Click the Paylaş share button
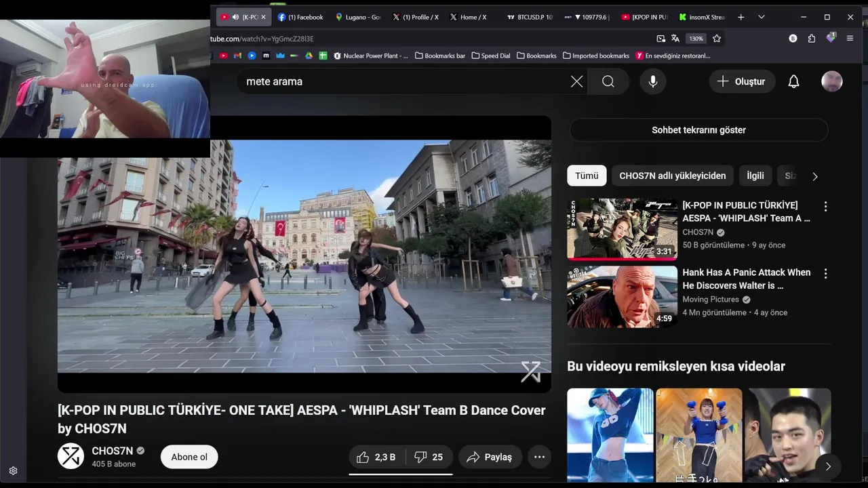This screenshot has width=868, height=488. click(x=490, y=457)
